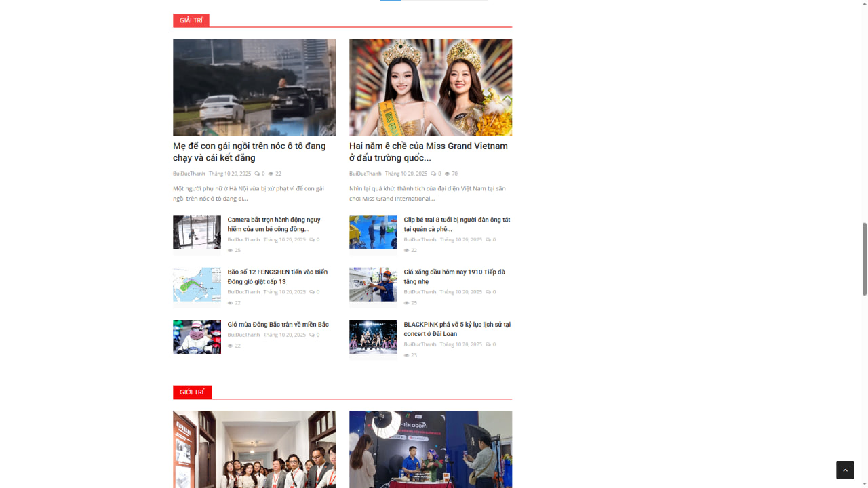Click the Gió mùa Đông Bắc motorbike thumbnail
Image resolution: width=868 pixels, height=488 pixels.
click(x=197, y=337)
